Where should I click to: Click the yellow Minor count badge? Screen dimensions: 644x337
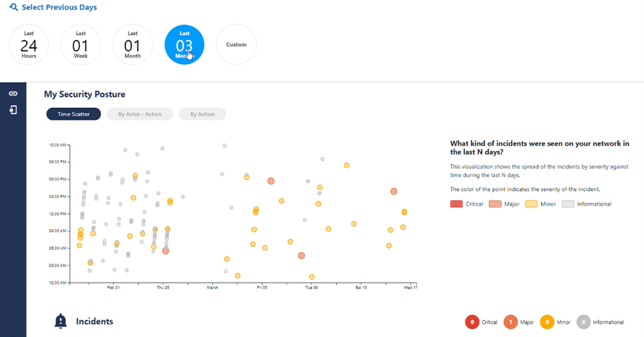point(547,322)
